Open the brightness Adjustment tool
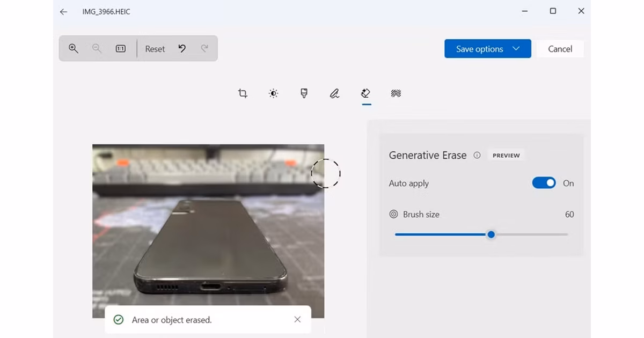Image resolution: width=644 pixels, height=338 pixels. point(273,93)
